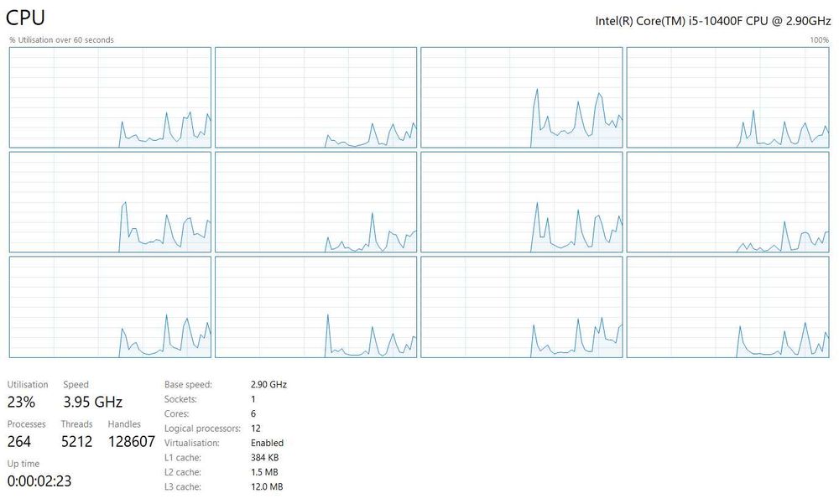Click the first logical processor graph in top row
The height and width of the screenshot is (504, 839).
pos(110,97)
